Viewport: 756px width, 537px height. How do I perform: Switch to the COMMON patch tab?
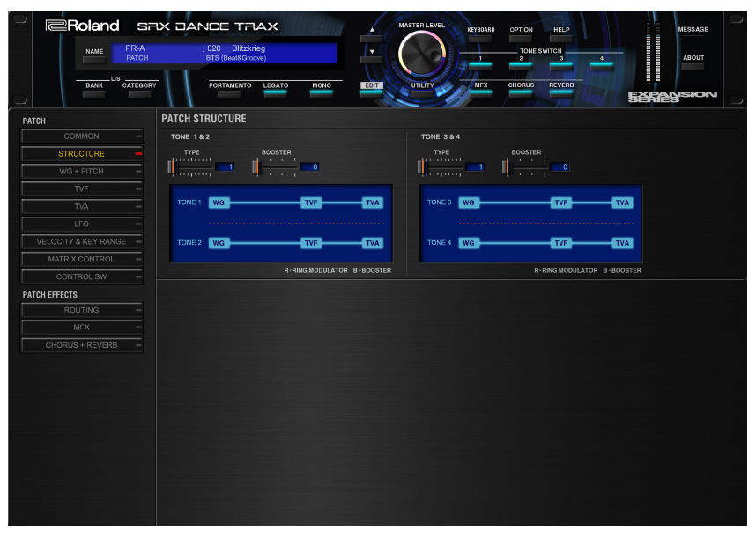click(81, 136)
